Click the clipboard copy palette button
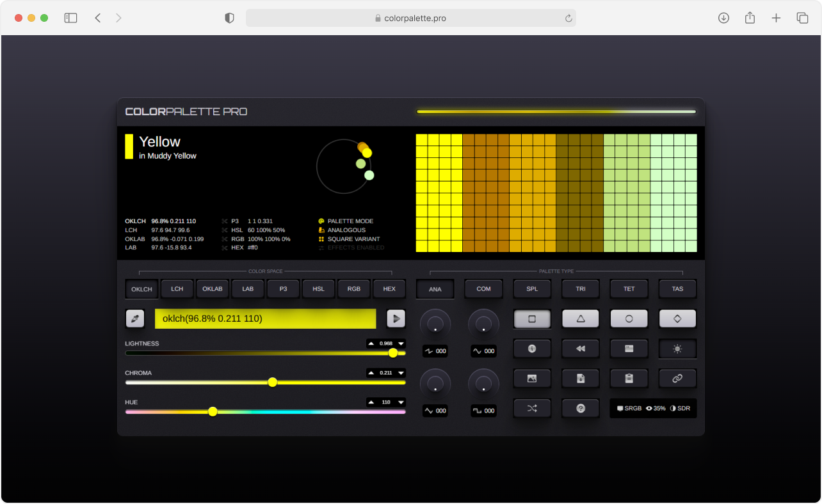This screenshot has height=504, width=822. click(x=629, y=379)
